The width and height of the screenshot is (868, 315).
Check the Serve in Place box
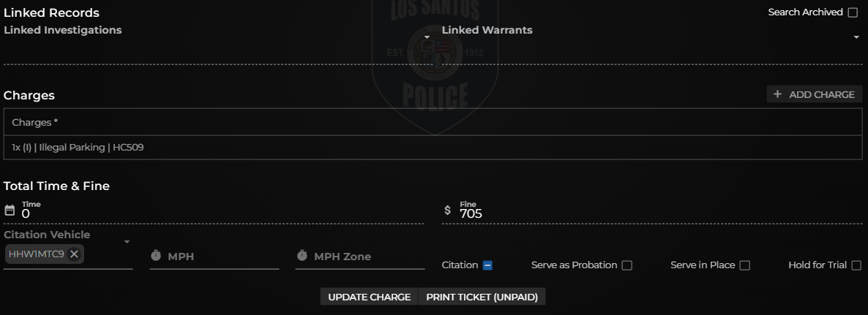pos(744,265)
